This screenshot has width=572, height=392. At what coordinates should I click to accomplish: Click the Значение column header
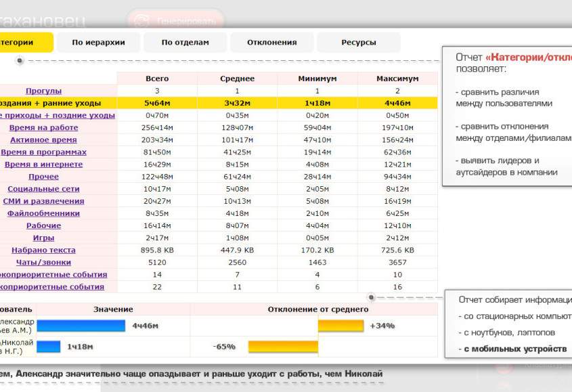(113, 309)
